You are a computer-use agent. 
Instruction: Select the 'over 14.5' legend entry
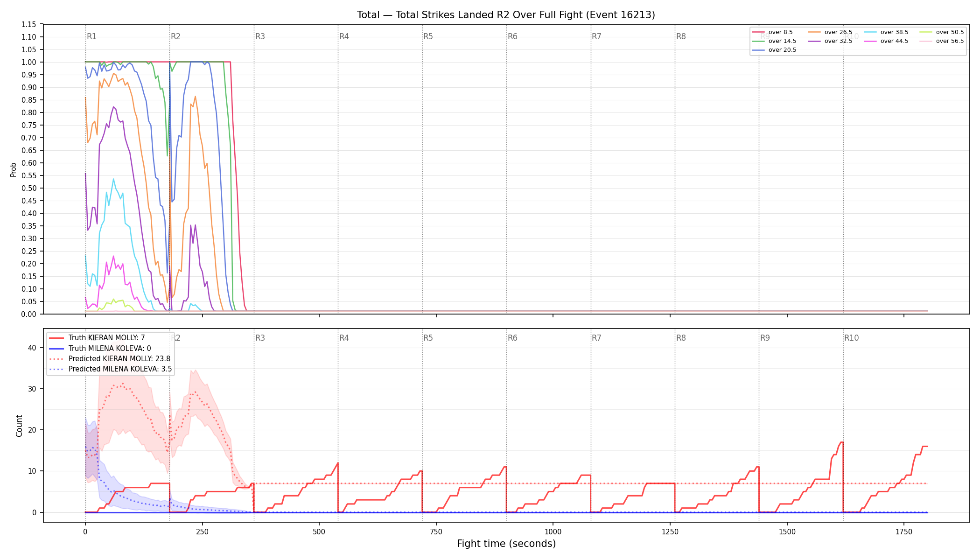(775, 41)
